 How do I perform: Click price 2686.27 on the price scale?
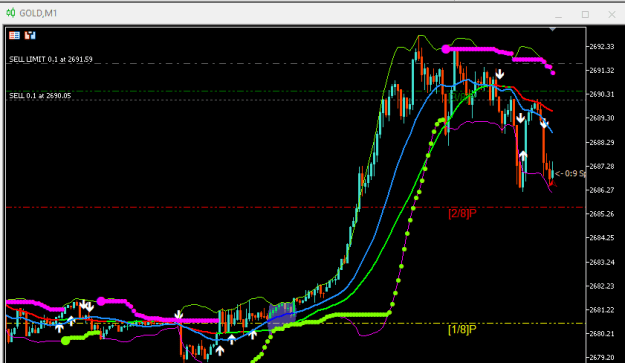(601, 190)
